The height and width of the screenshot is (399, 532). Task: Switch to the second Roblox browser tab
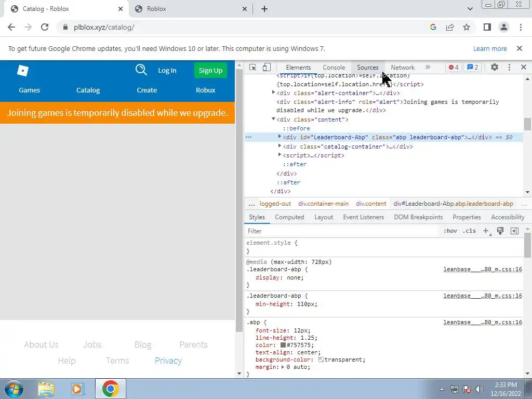pyautogui.click(x=190, y=9)
